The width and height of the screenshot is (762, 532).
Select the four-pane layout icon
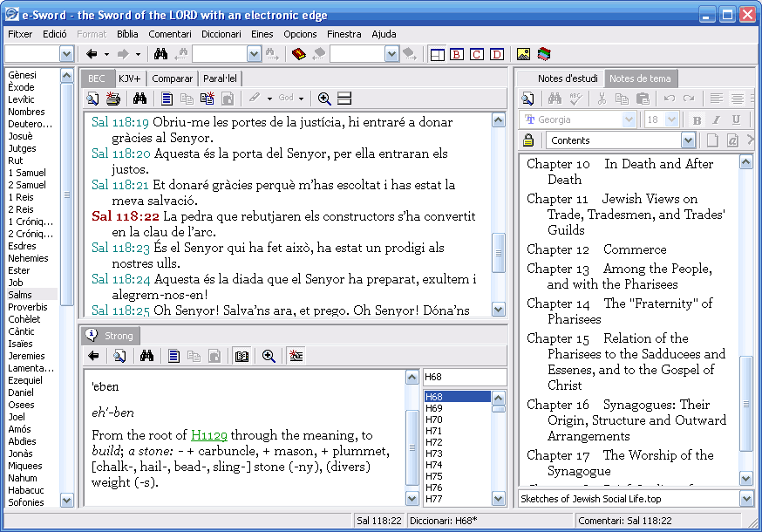click(438, 54)
